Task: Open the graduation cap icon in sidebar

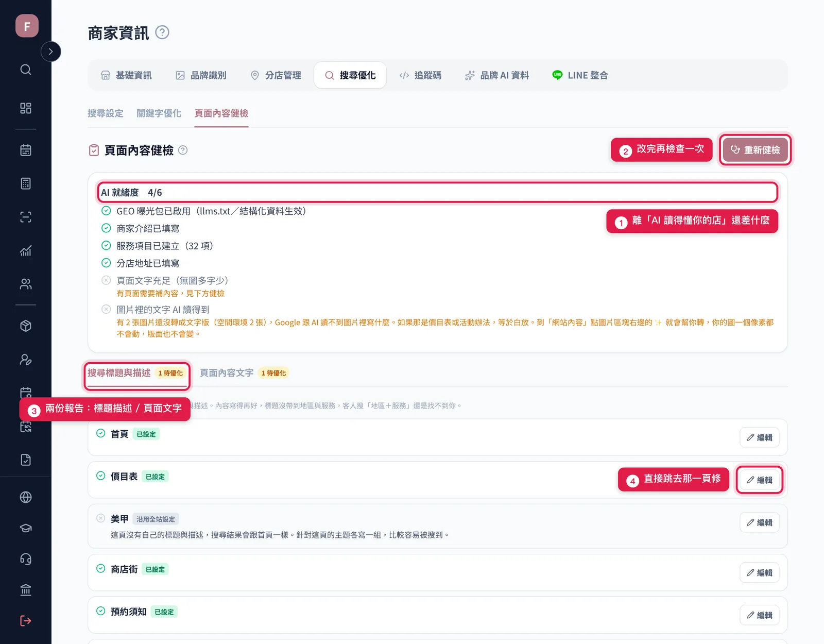Action: [x=26, y=528]
